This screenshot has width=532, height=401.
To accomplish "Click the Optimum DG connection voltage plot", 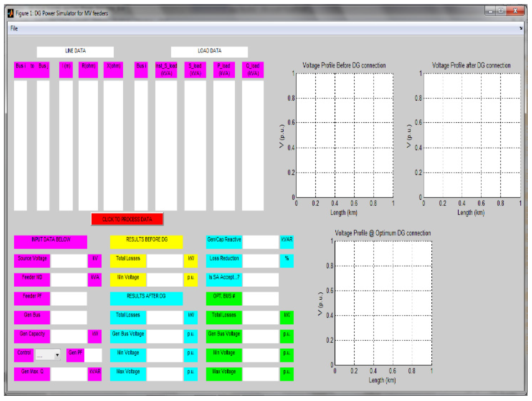I will 383,303.
